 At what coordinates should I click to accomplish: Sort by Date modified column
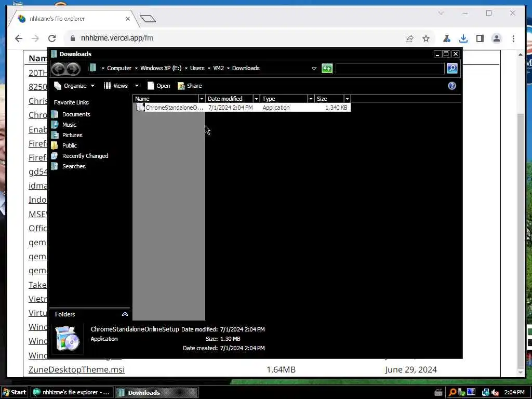tap(229, 99)
